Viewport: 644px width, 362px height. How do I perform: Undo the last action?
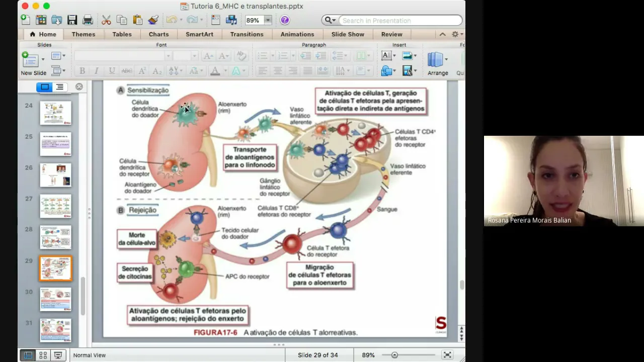tap(171, 20)
